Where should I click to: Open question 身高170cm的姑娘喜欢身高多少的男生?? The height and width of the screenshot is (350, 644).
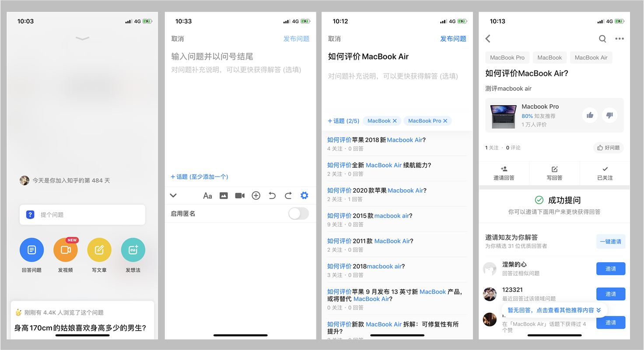[80, 328]
